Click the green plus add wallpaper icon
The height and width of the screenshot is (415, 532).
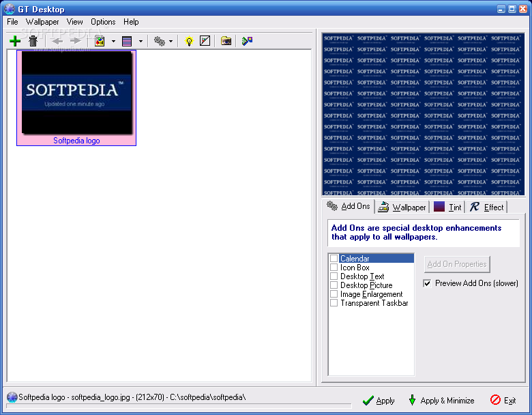pos(15,41)
